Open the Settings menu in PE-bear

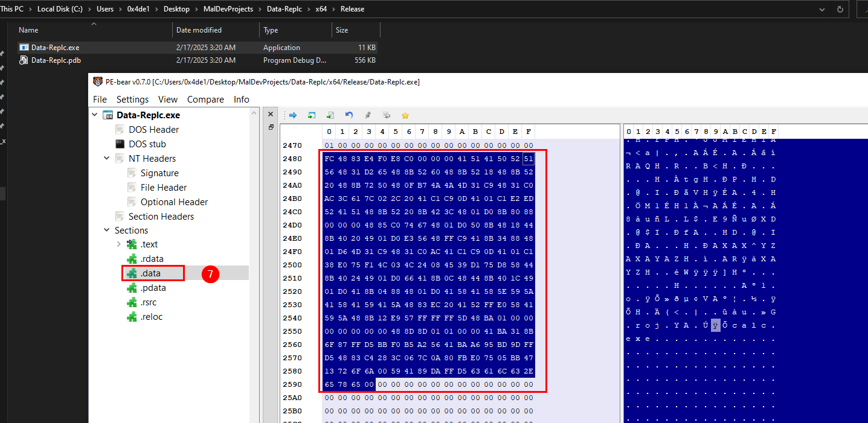click(x=132, y=100)
